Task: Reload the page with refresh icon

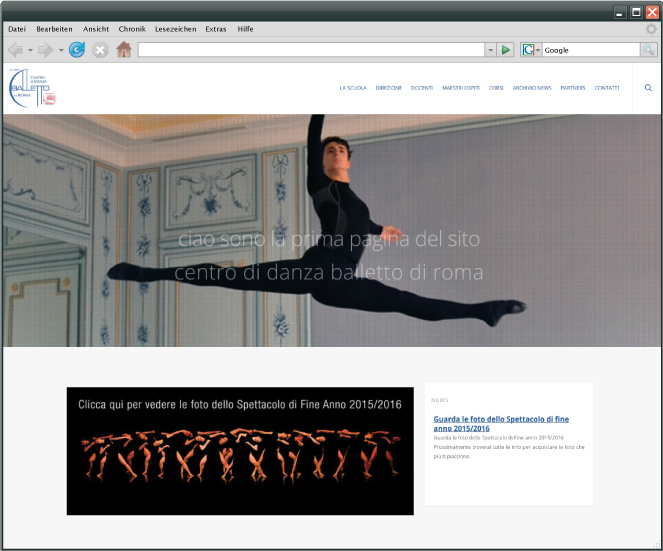Action: coord(77,50)
